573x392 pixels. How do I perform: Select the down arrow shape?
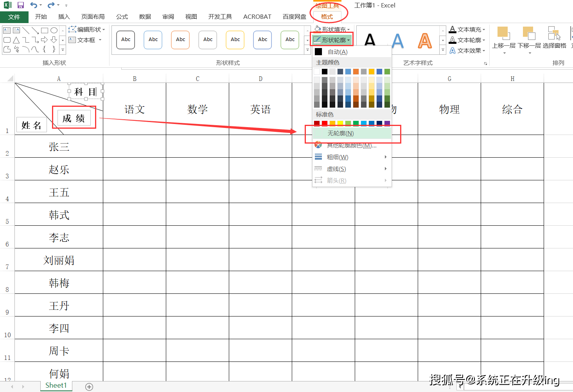tap(54, 40)
